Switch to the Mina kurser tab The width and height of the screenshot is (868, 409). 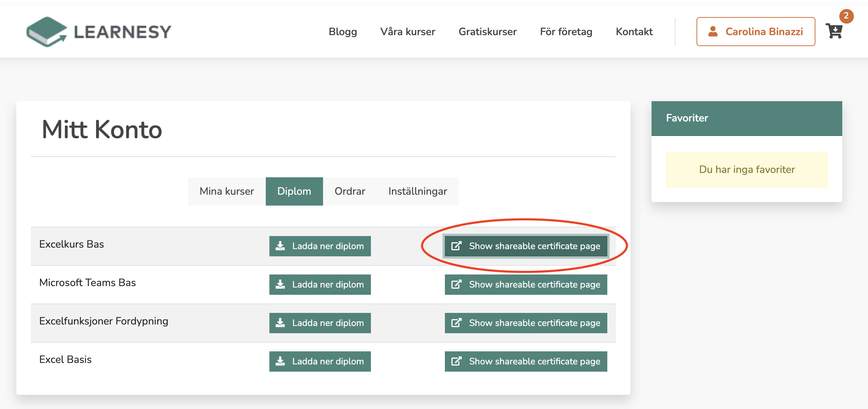point(227,191)
